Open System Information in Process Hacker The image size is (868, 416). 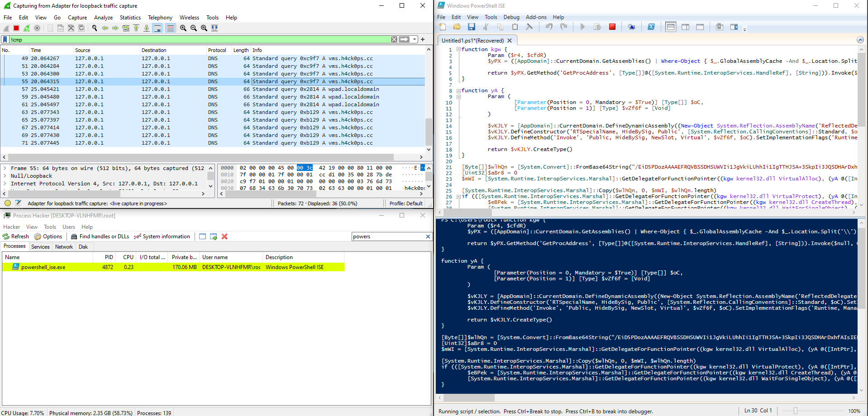162,236
